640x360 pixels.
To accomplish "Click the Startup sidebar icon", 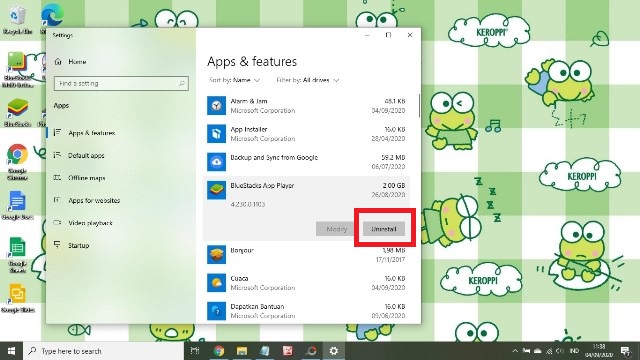I will coord(57,245).
